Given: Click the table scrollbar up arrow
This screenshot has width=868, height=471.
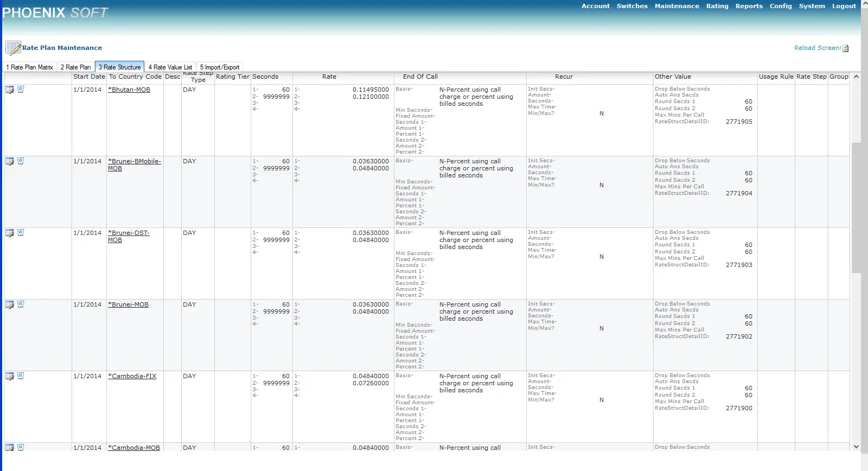Looking at the screenshot, I should click(856, 77).
